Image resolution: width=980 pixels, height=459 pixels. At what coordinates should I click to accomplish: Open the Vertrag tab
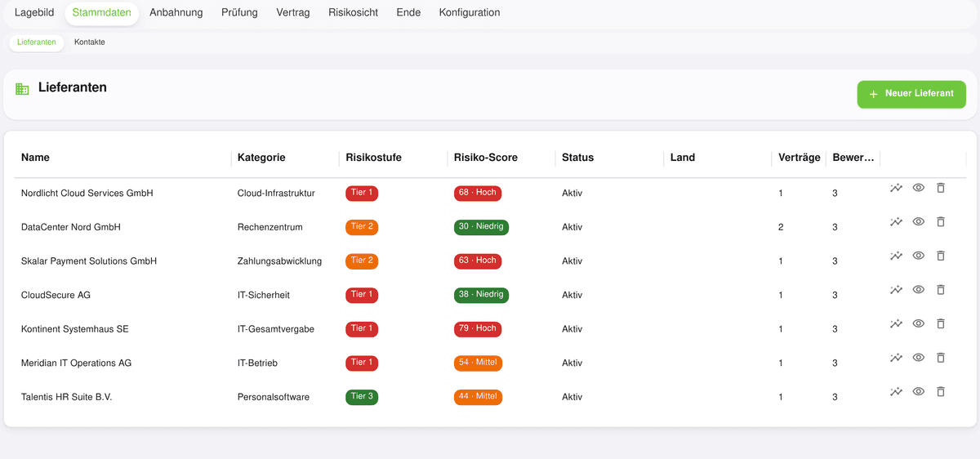pyautogui.click(x=293, y=13)
